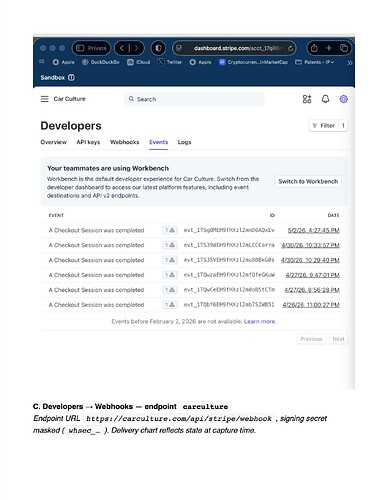Expand the Patents - IP bookmarks folder
The height and width of the screenshot is (500, 388).
point(315,62)
